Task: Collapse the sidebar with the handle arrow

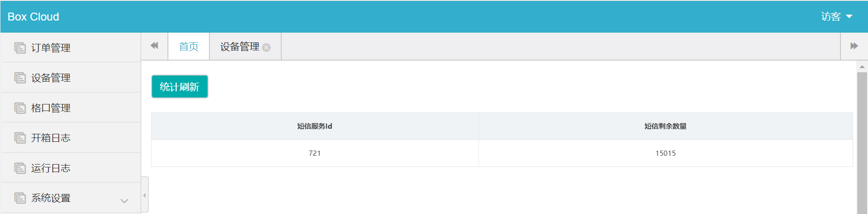Action: point(145,195)
